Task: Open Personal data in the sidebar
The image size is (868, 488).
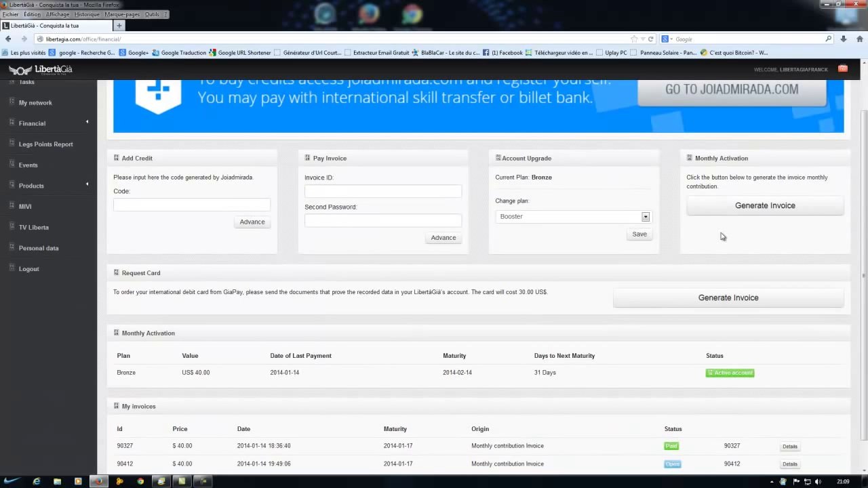Action: tap(39, 248)
